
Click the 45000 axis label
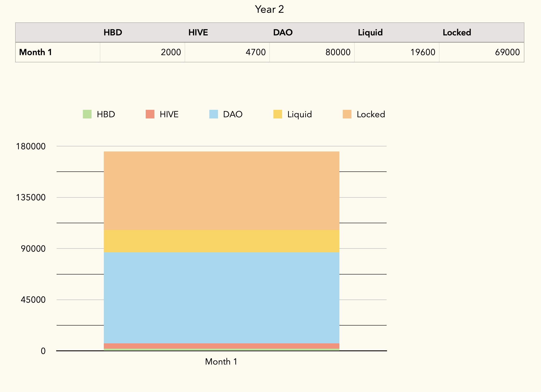pos(33,300)
